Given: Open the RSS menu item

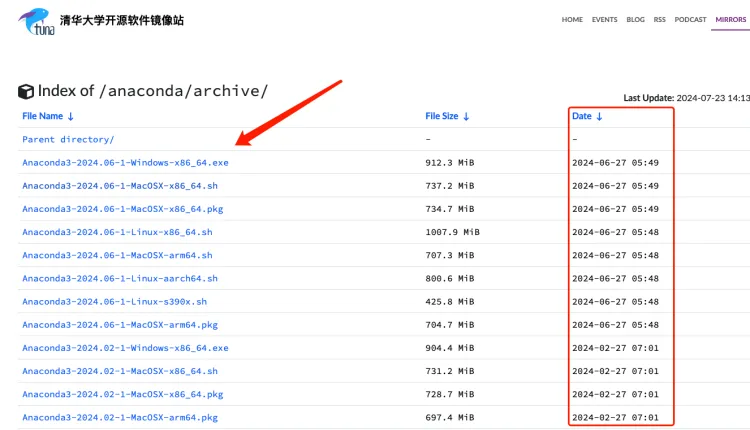Looking at the screenshot, I should tap(660, 20).
